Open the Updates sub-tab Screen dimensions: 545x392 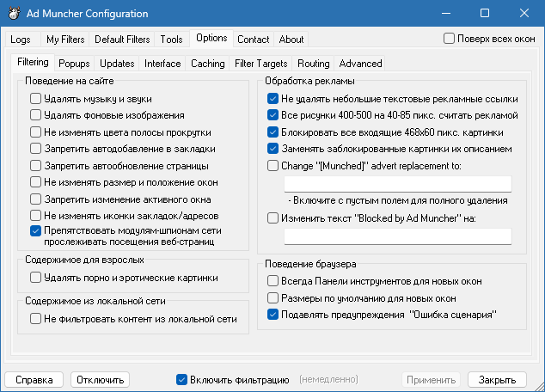pos(117,64)
